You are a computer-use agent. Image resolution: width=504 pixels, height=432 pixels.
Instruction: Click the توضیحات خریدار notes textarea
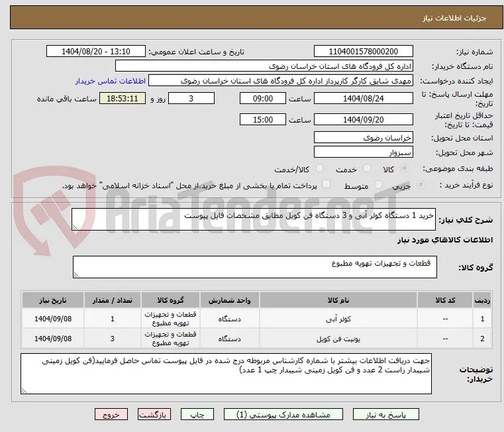click(226, 374)
